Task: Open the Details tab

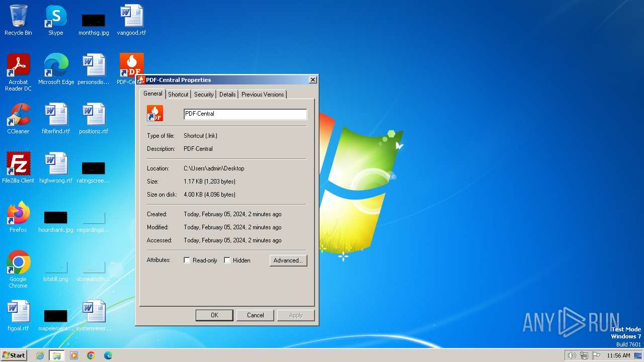Action: point(227,95)
